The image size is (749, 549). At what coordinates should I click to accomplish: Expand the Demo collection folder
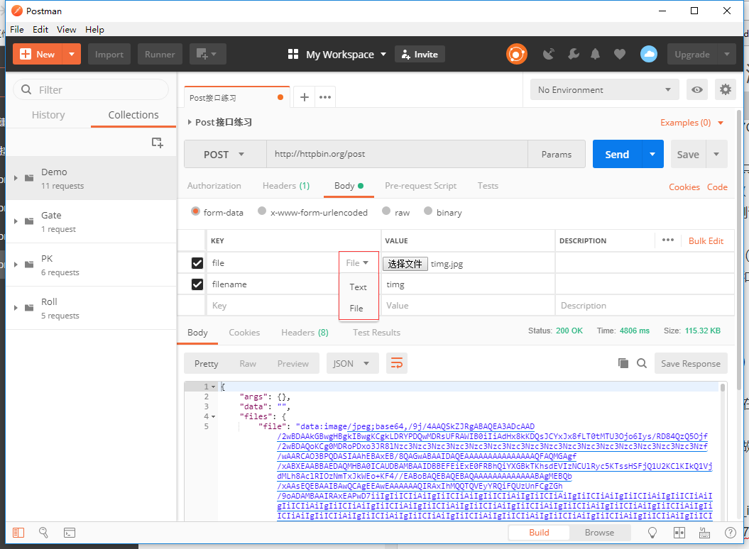(16, 178)
